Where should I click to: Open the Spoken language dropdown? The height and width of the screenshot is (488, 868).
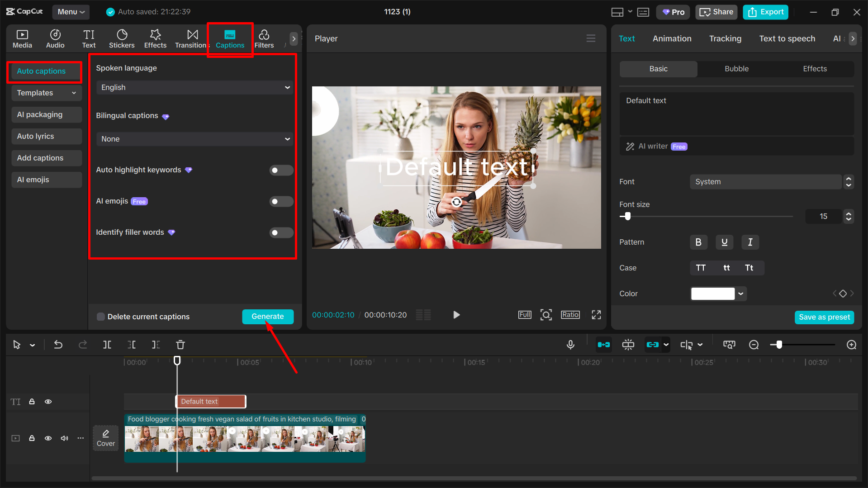pos(194,87)
